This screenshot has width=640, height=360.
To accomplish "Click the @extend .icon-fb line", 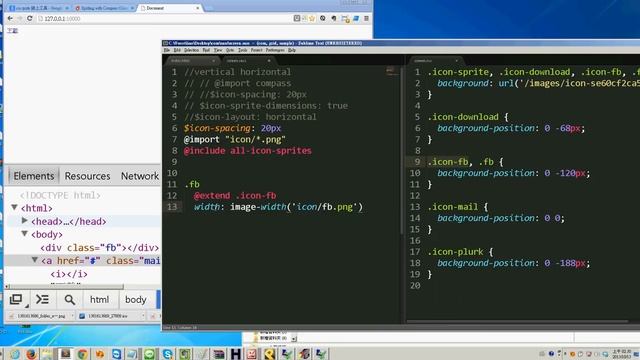I will click(235, 196).
